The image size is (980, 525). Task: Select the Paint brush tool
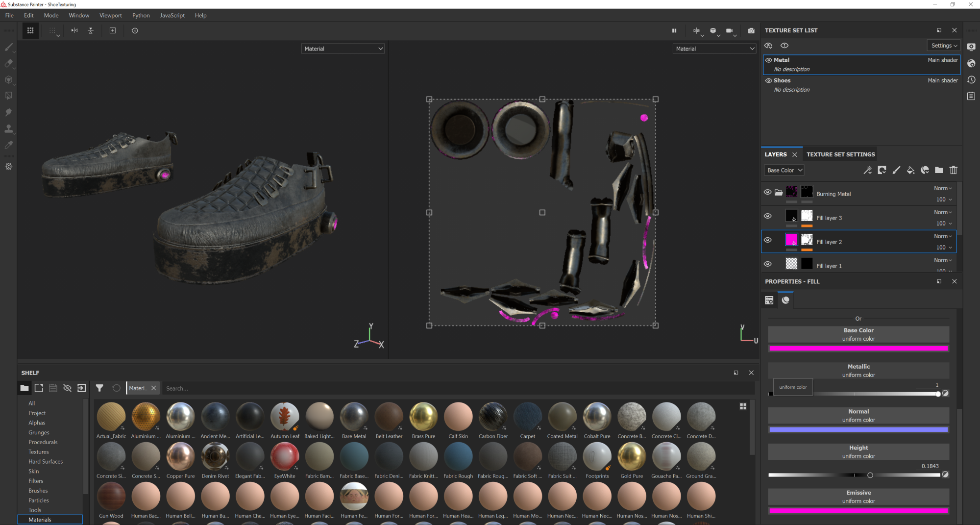(8, 48)
